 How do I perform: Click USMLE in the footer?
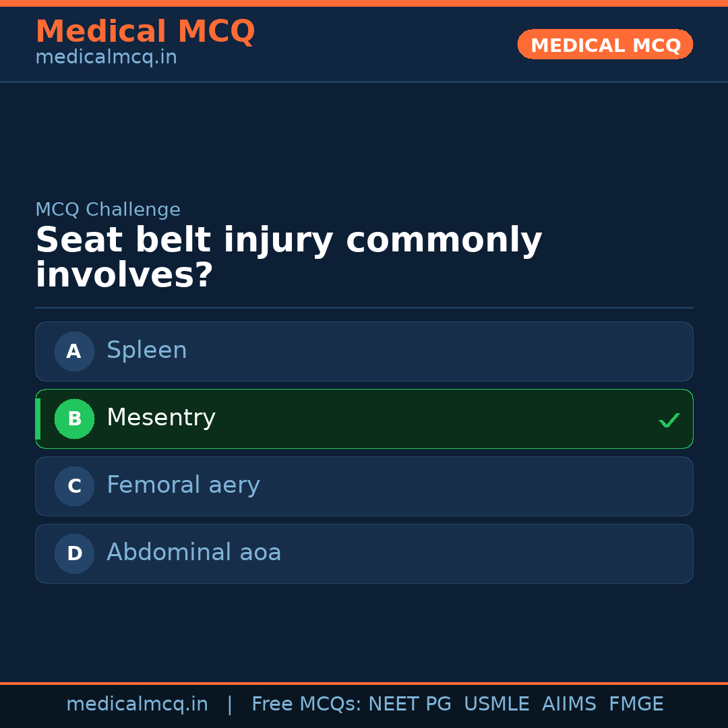coord(496,704)
